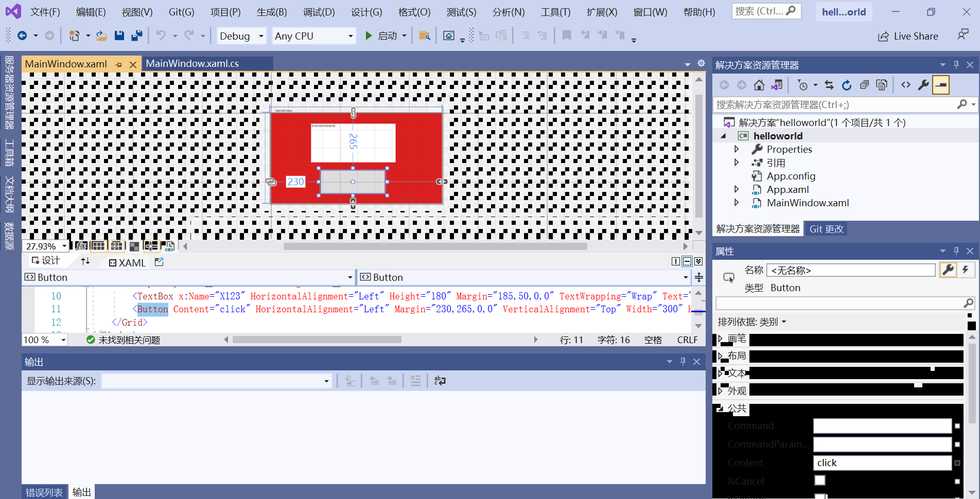The width and height of the screenshot is (980, 499).
Task: Switch to the MainWindow.xaml.cs tab
Action: pos(193,63)
